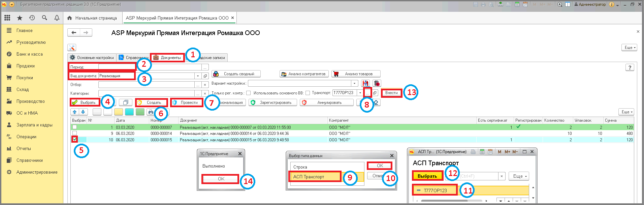
Task: Untick checkbox of row 0000-000015
Action: click(x=74, y=139)
